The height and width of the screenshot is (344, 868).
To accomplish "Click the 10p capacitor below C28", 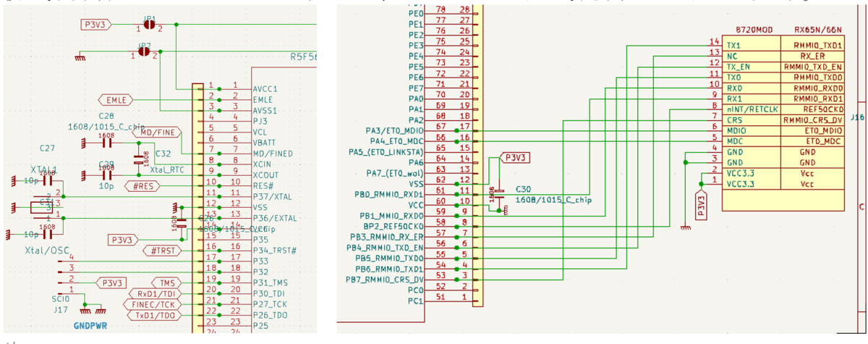I will [x=107, y=175].
